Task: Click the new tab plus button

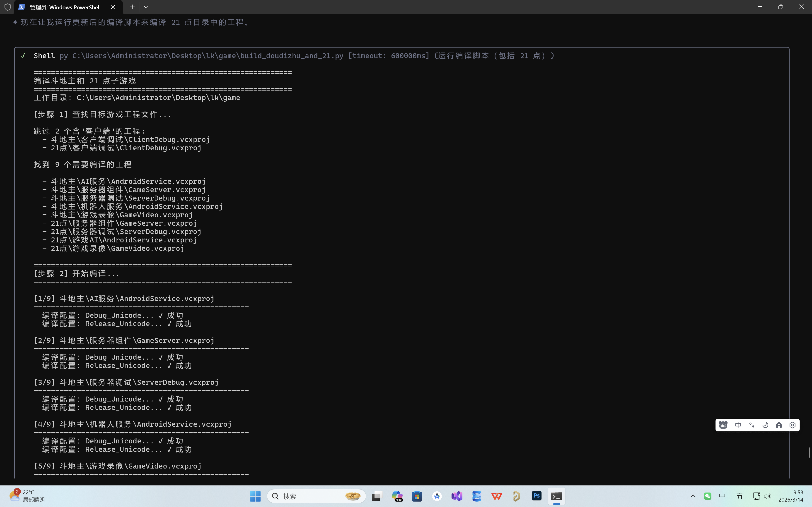Action: 132,7
